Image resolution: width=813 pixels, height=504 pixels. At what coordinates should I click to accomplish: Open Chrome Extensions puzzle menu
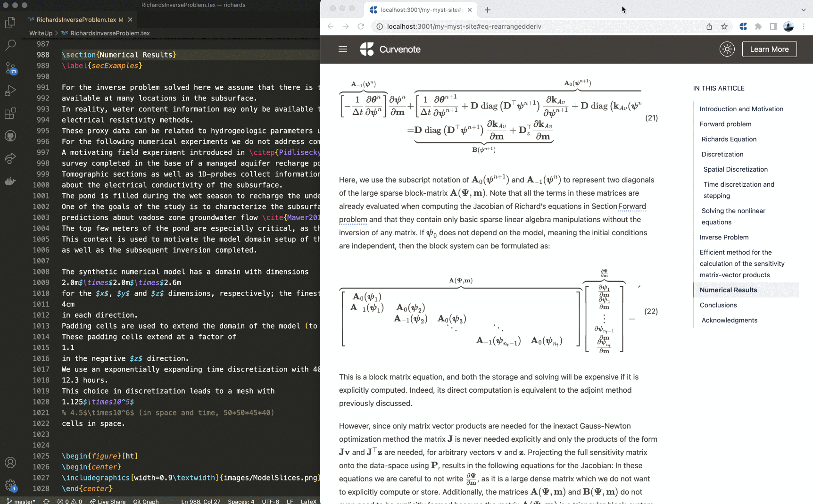click(758, 26)
